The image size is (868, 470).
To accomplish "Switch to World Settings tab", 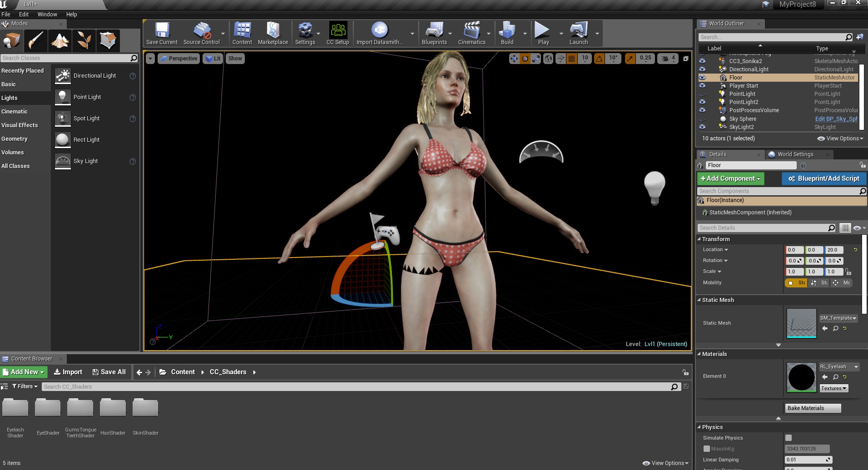I will click(x=795, y=154).
